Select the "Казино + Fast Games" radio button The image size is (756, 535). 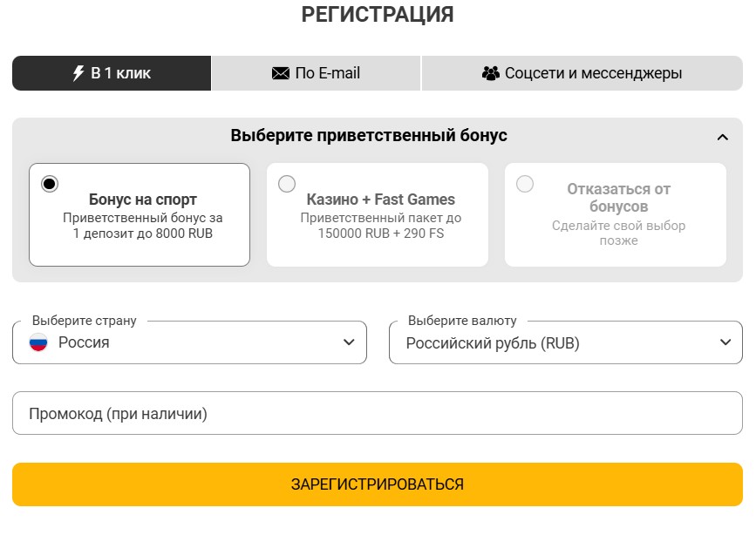(x=287, y=184)
